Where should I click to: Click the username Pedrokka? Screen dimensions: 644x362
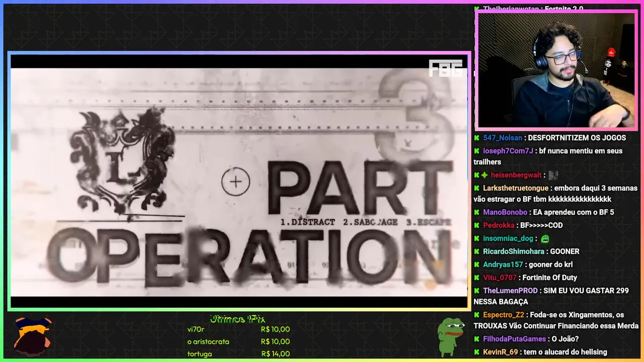click(x=499, y=225)
